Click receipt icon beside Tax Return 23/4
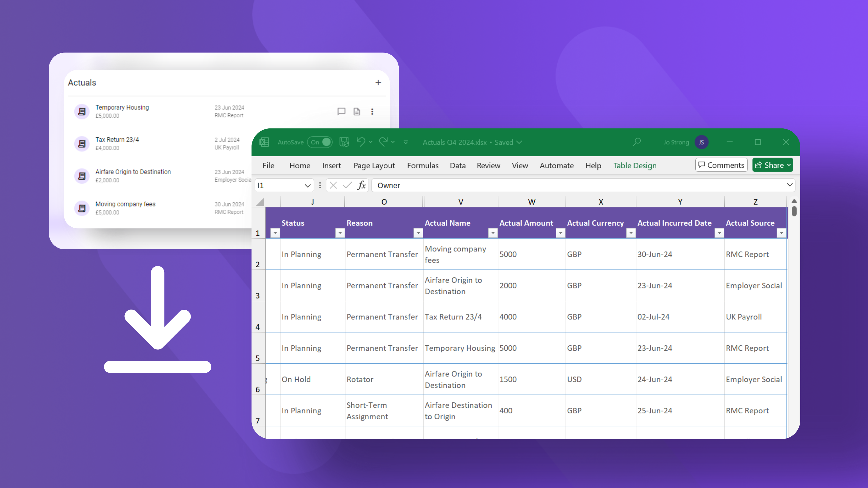The height and width of the screenshot is (488, 868). (x=82, y=144)
